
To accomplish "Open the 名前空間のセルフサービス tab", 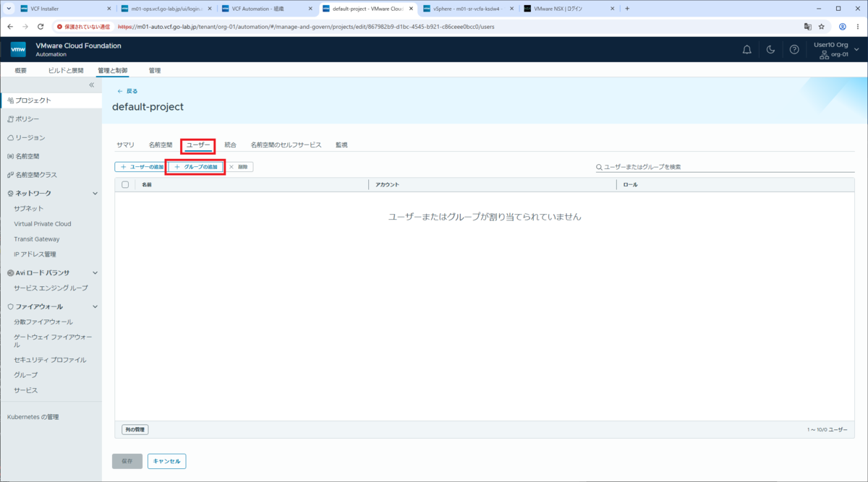I will pyautogui.click(x=286, y=145).
